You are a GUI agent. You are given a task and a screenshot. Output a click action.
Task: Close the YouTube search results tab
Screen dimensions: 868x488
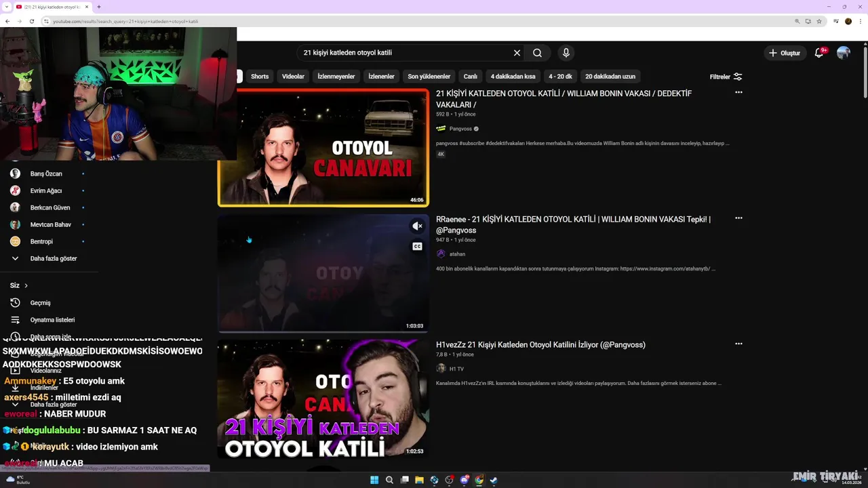(87, 7)
